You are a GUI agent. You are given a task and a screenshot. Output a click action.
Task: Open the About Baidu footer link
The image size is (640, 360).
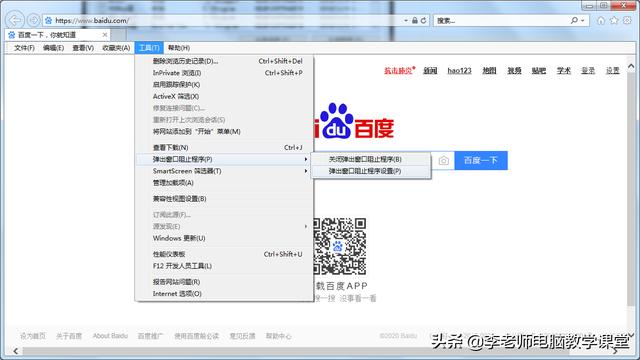(110, 336)
